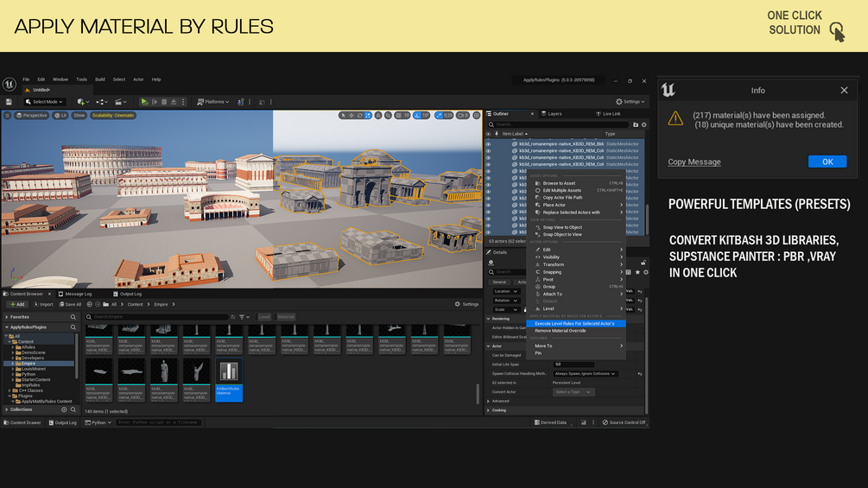Play the level with the green Play button
This screenshot has width=868, height=488.
144,102
